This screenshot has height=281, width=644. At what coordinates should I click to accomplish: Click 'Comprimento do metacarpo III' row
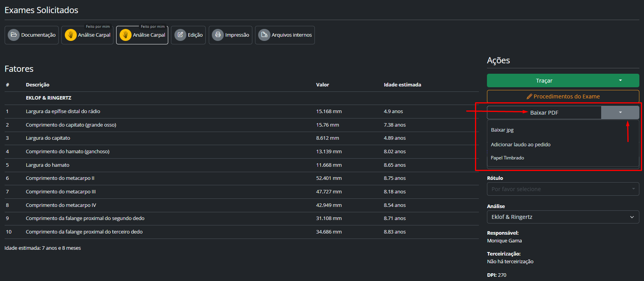(242, 192)
